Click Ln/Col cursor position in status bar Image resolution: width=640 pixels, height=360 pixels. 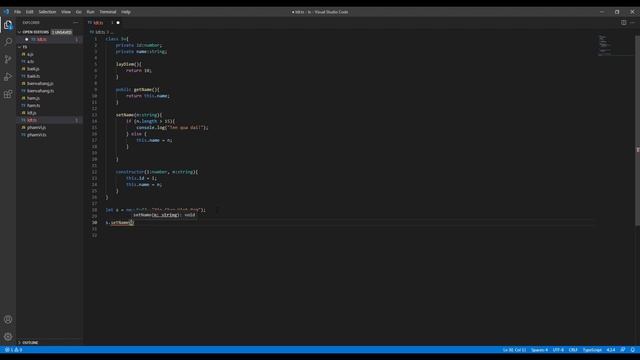514,350
